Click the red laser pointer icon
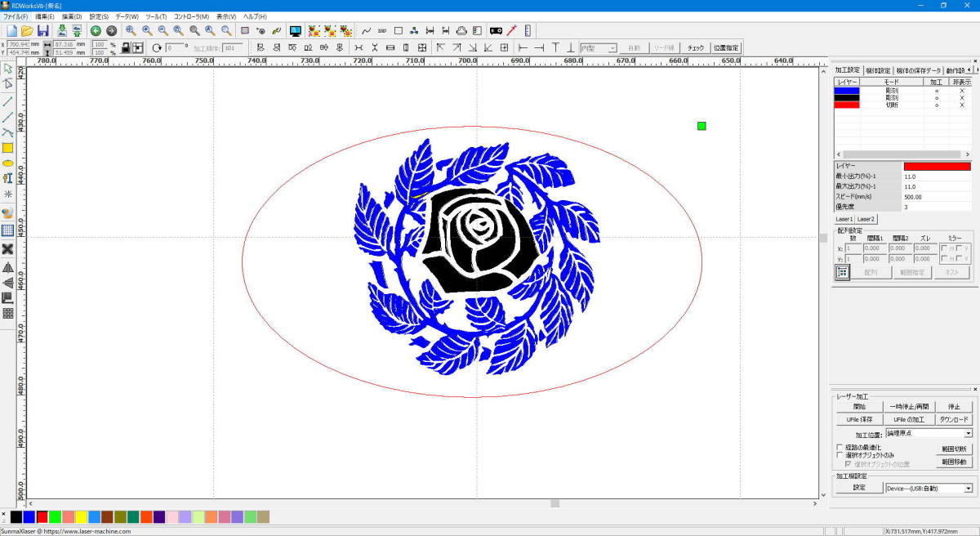 [x=511, y=30]
